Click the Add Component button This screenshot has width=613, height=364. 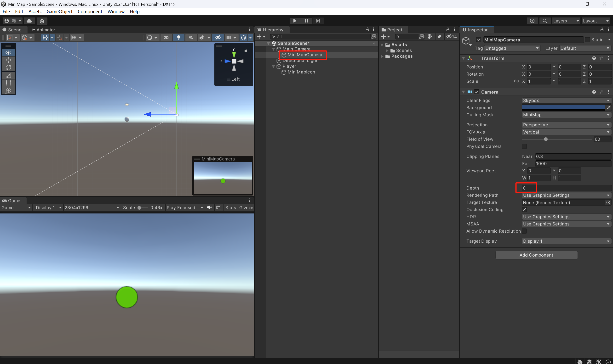click(x=536, y=255)
